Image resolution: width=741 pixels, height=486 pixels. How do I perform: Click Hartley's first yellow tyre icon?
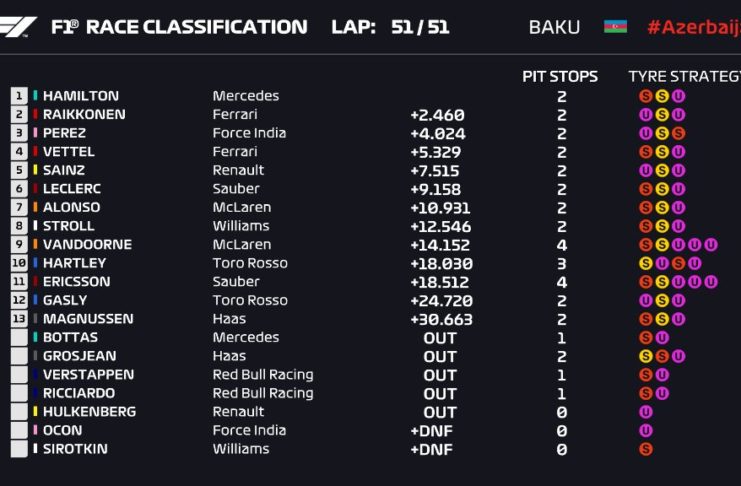tap(645, 263)
